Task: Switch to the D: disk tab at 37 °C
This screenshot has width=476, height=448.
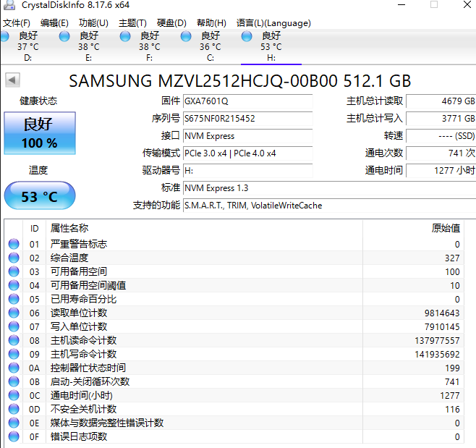Action: (x=28, y=46)
